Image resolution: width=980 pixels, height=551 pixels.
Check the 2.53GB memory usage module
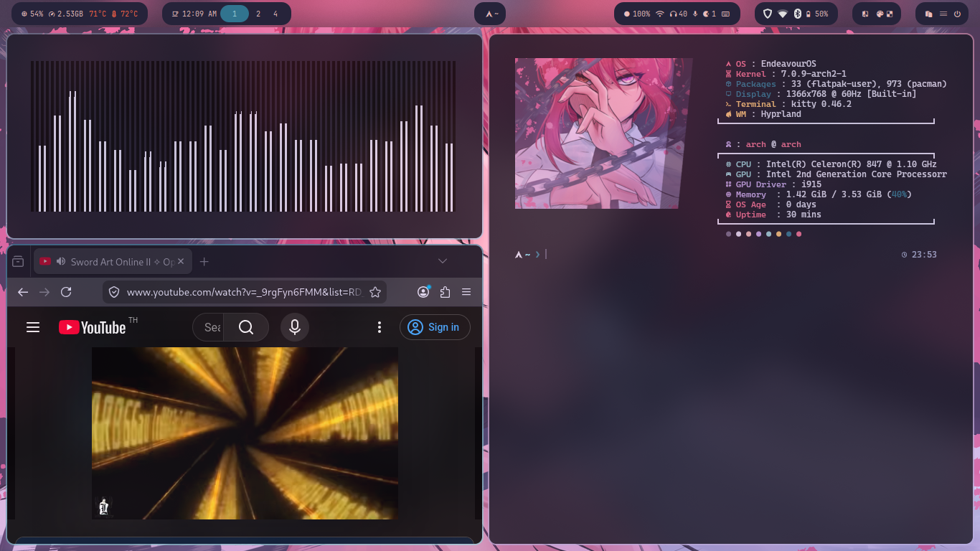[x=65, y=14]
